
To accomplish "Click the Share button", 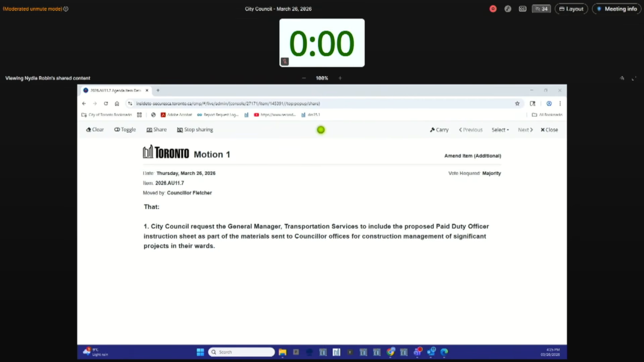I will 157,130.
